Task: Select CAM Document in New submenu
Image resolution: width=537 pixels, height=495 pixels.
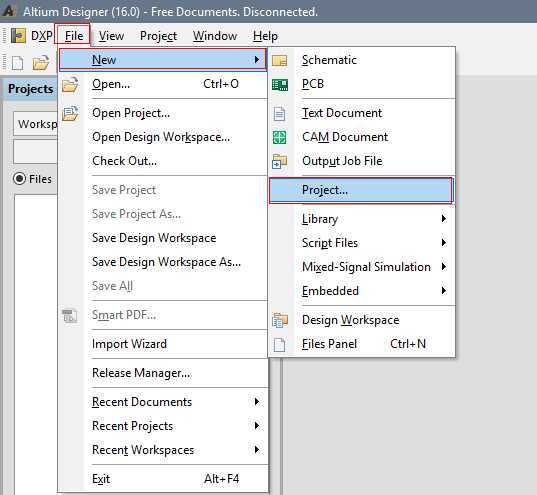Action: [x=362, y=137]
